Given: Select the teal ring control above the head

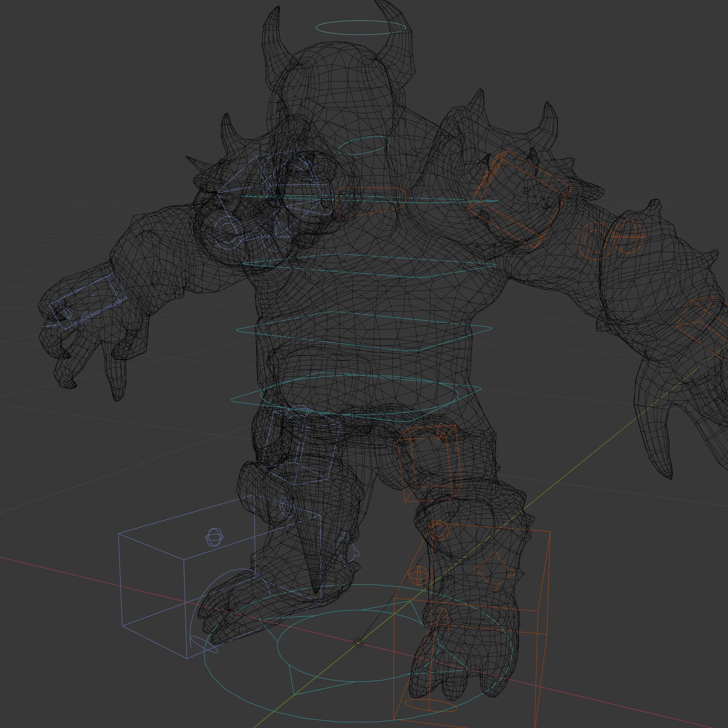Looking at the screenshot, I should click(360, 28).
